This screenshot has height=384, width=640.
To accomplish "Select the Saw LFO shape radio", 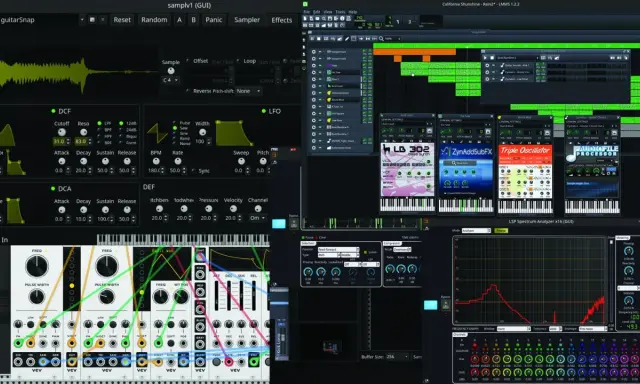I will pos(174,128).
